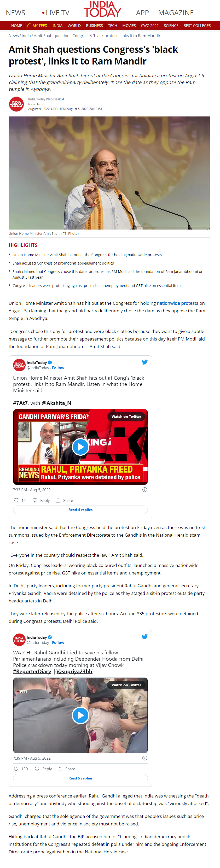Screen dimensions: 220x868
Task: Follow IndiaToday on the first tweet
Action: click(x=58, y=368)
